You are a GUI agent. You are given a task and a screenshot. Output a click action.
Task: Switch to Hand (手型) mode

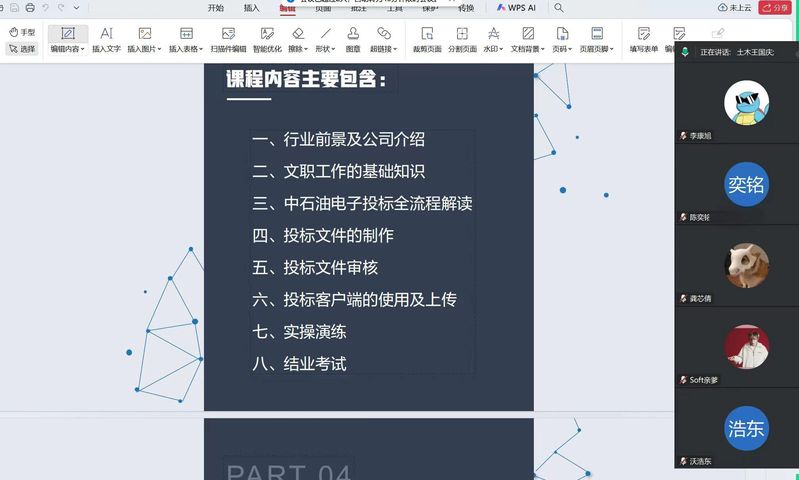coord(22,32)
